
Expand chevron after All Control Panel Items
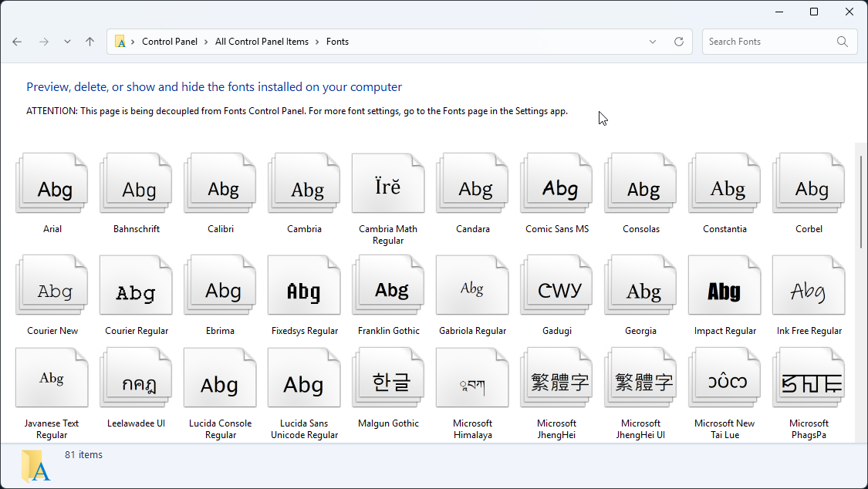317,42
